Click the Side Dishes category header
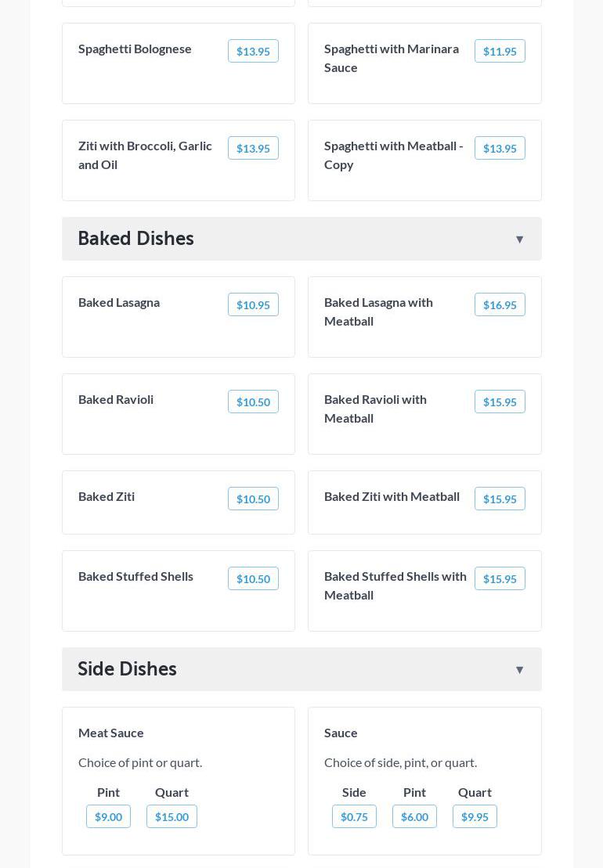Screen dimensions: 603x868 [x=128, y=669]
